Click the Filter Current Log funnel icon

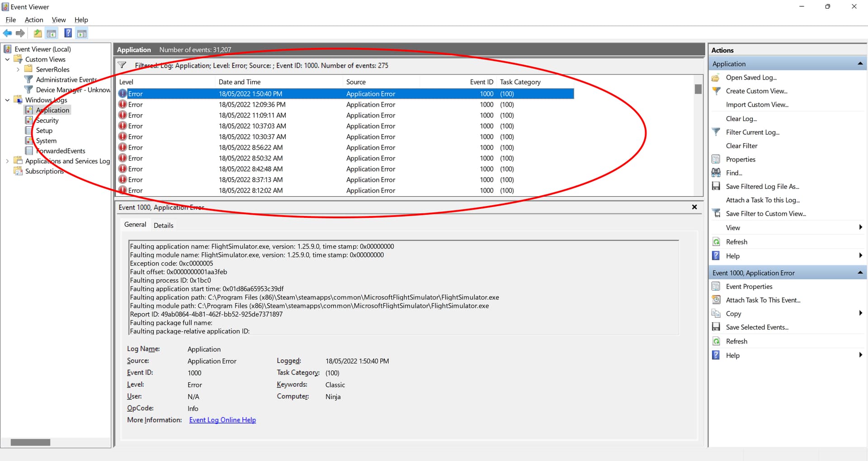click(716, 132)
